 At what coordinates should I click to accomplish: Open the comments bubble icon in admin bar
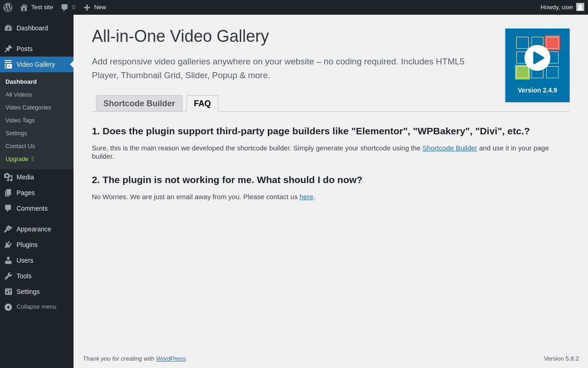pos(64,7)
